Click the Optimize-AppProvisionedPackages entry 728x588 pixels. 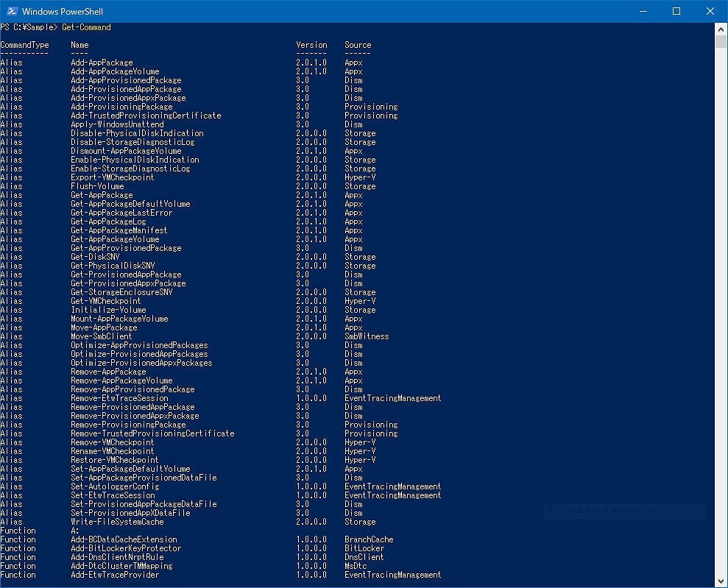(139, 345)
